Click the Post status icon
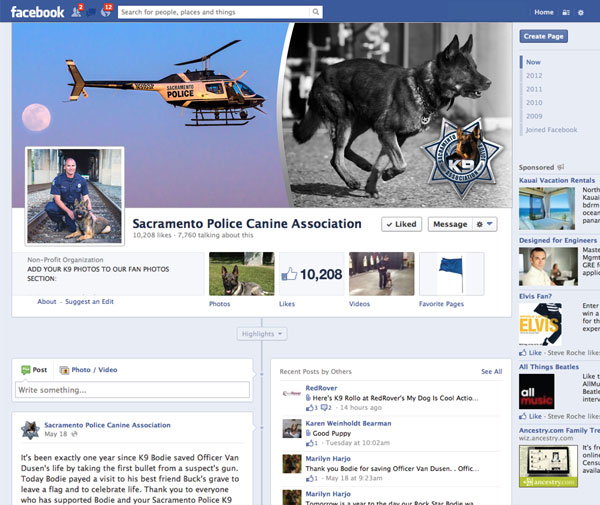600x505 pixels. coord(26,370)
